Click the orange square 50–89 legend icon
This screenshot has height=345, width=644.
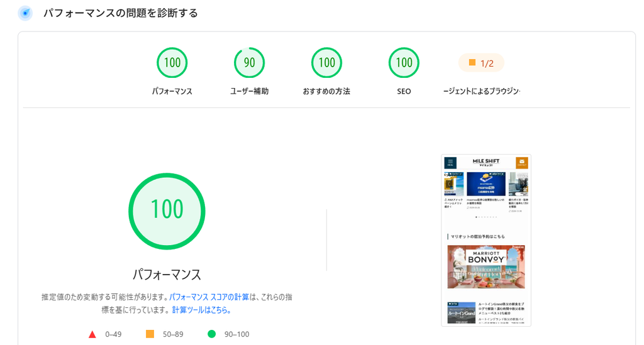tap(150, 334)
